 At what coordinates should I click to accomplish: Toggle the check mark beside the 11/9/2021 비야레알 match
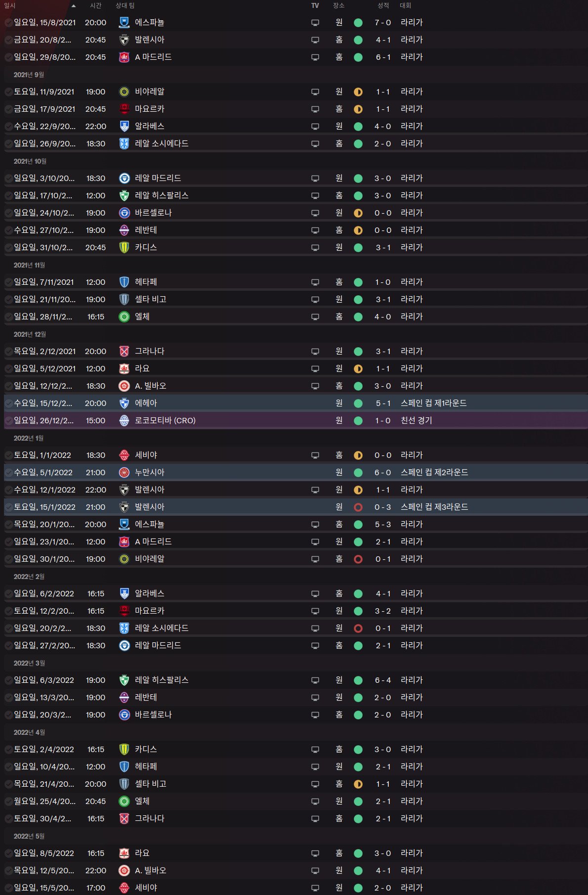click(x=8, y=92)
